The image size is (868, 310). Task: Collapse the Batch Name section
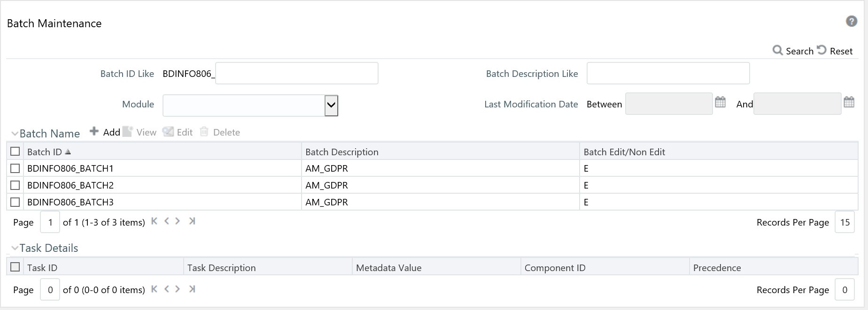[x=15, y=134]
